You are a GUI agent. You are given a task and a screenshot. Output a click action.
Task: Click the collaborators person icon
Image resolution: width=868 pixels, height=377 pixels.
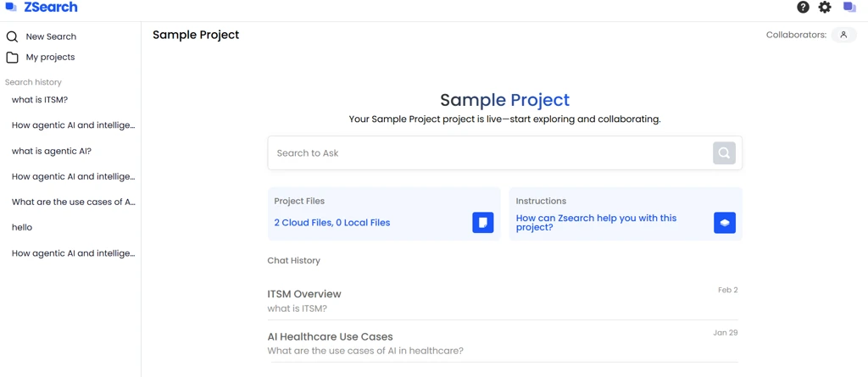(x=843, y=35)
